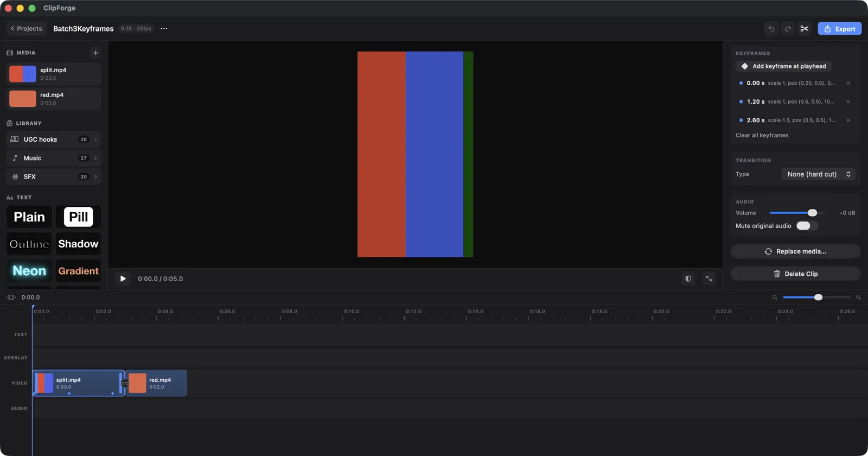The image size is (868, 456).
Task: Add media with the plus icon
Action: [95, 53]
